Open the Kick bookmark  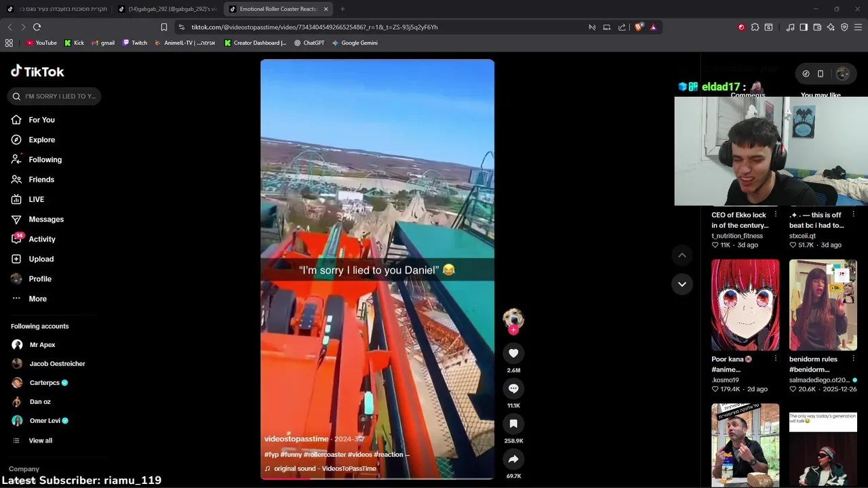[x=74, y=43]
